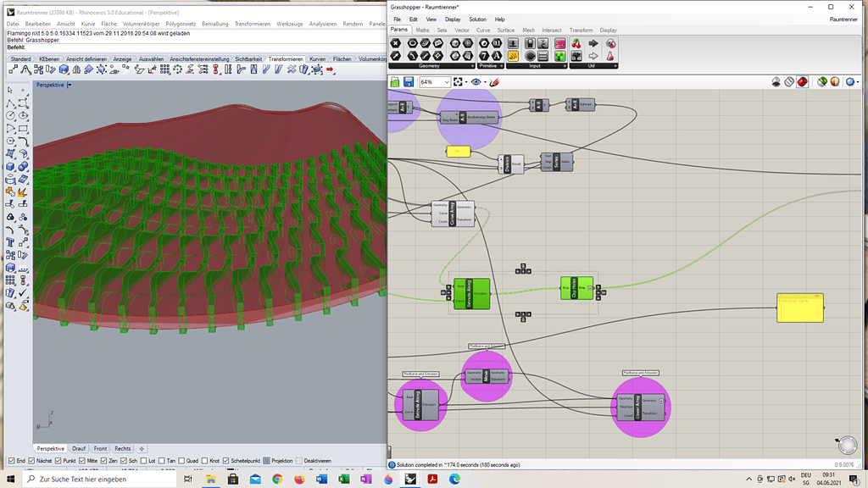Image resolution: width=868 pixels, height=488 pixels.
Task: Click the Sketch pencil icon in canvas toolbar
Action: pos(494,82)
